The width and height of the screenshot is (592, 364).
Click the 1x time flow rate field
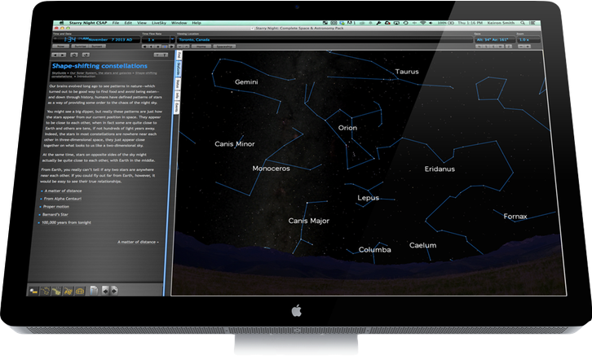click(x=156, y=39)
